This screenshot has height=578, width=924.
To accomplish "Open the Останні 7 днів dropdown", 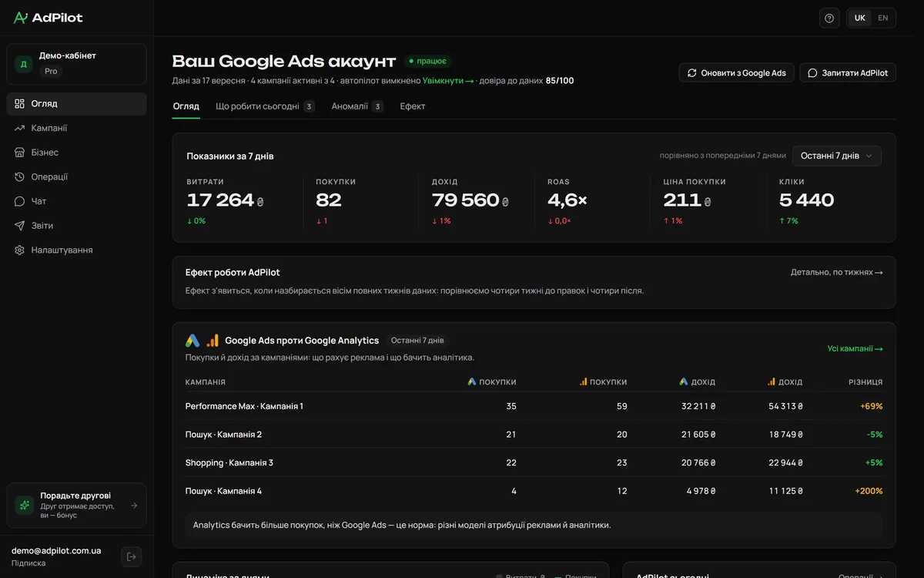I will click(x=837, y=156).
